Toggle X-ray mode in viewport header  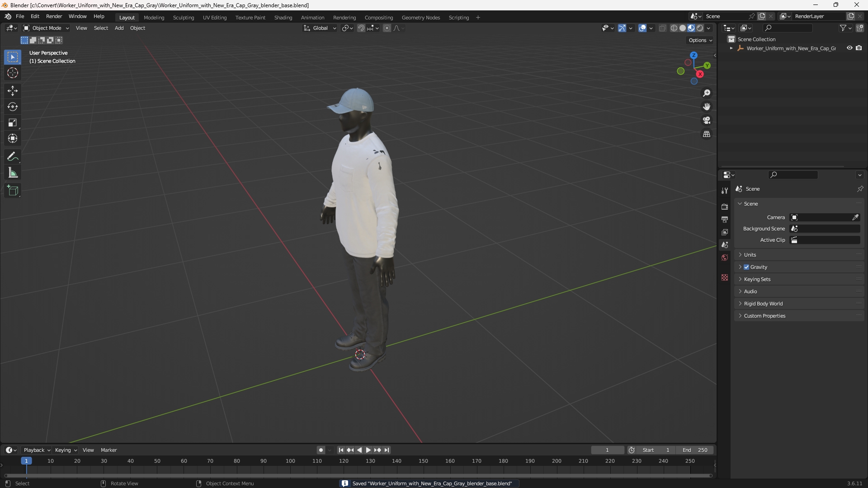point(662,28)
